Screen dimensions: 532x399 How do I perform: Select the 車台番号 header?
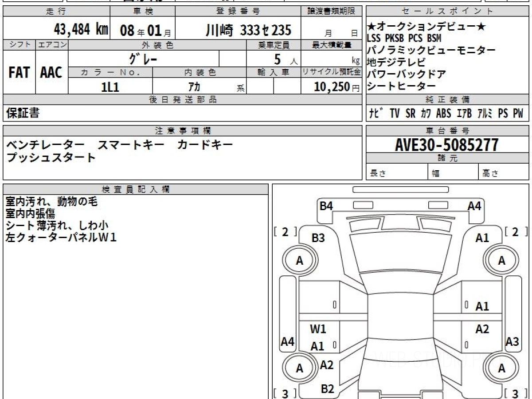[x=447, y=131]
